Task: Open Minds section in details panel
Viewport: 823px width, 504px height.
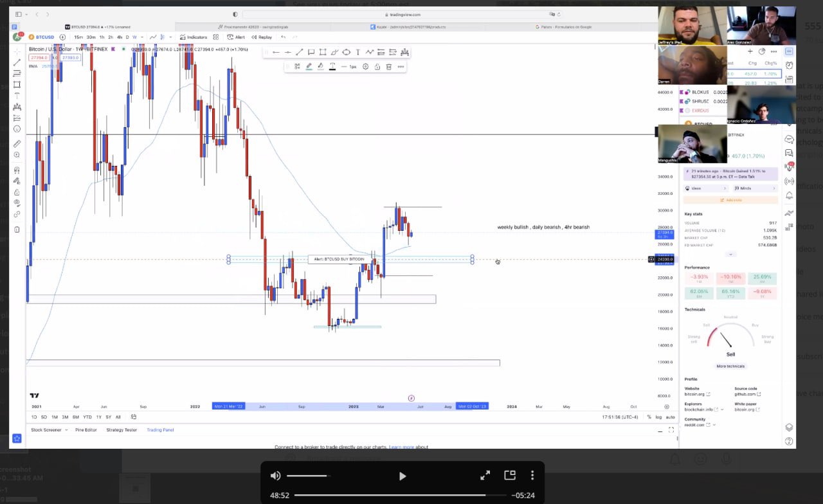Action: pos(755,188)
